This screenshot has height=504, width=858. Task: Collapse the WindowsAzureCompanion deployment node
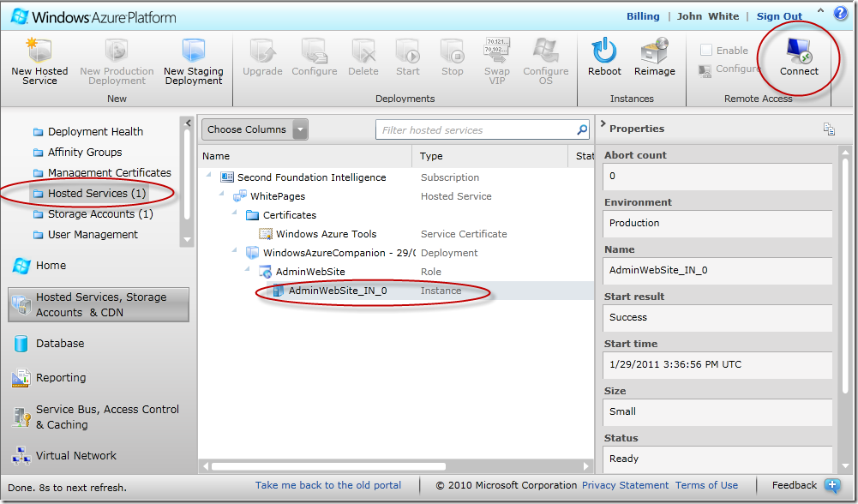(x=234, y=250)
